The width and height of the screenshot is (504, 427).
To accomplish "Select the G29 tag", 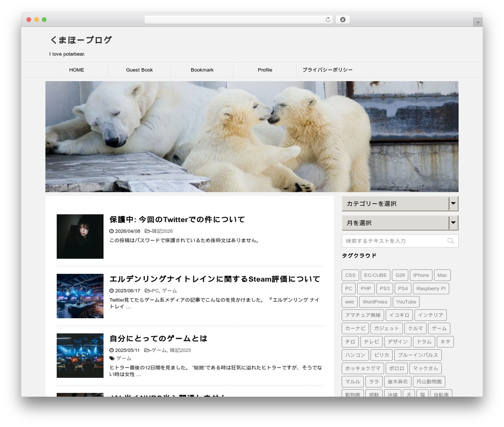I will [400, 275].
